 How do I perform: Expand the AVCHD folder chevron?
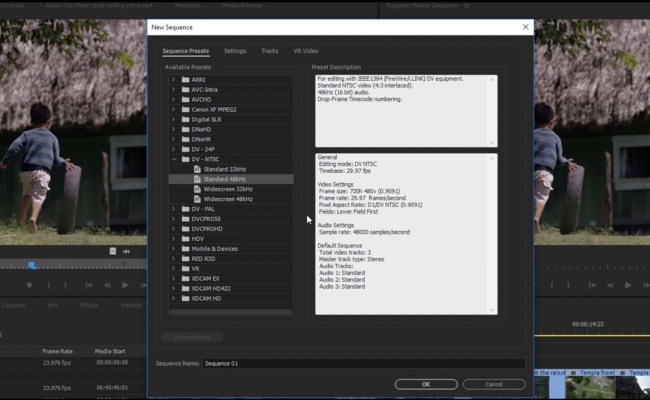[174, 99]
